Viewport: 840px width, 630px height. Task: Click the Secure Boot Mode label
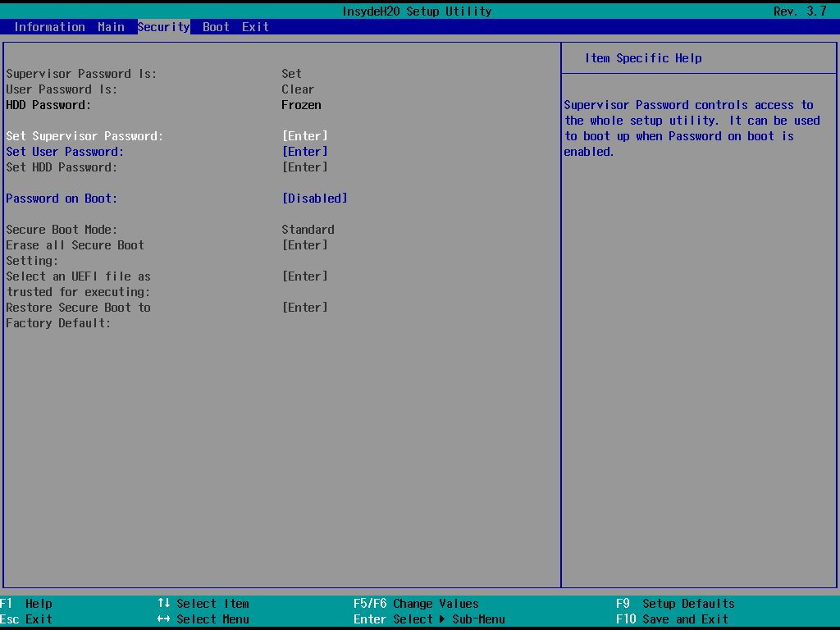[62, 230]
